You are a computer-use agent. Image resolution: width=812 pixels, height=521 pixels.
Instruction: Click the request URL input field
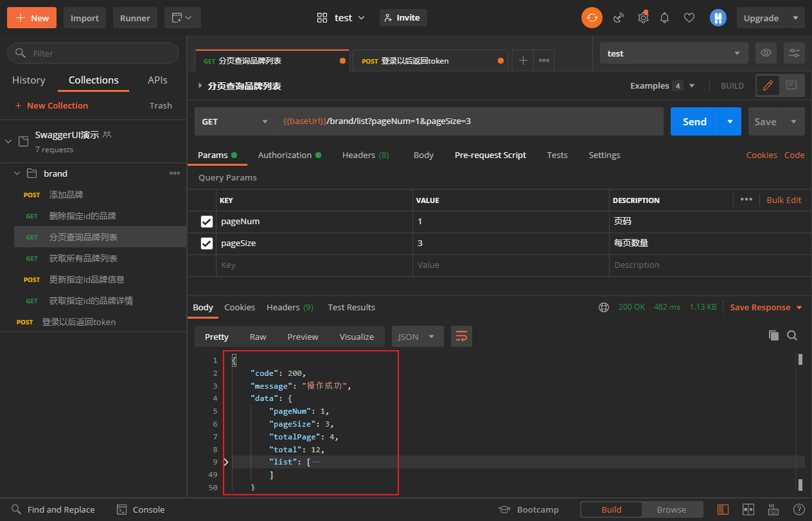pyautogui.click(x=470, y=121)
